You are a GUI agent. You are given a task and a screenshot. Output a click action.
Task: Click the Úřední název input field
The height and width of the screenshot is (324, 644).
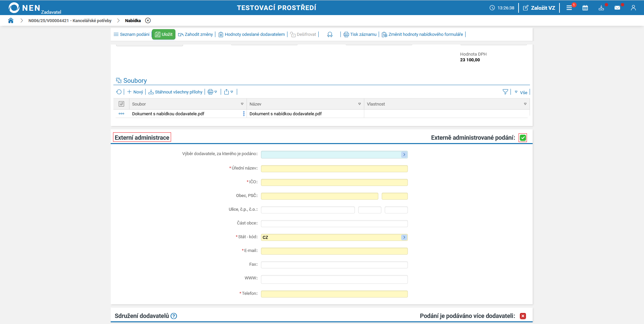click(x=334, y=169)
